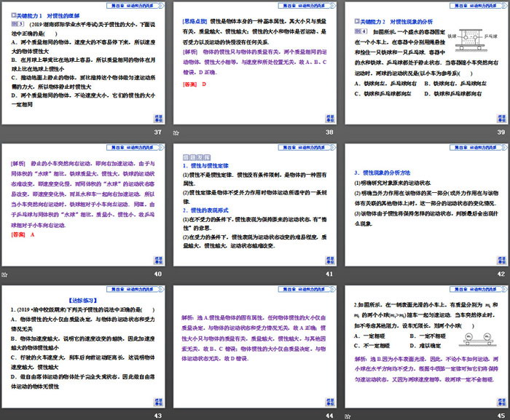Click the corner navigation button on slide 37
Image resolution: width=510 pixels, height=420 pixels.
[x=155, y=116]
